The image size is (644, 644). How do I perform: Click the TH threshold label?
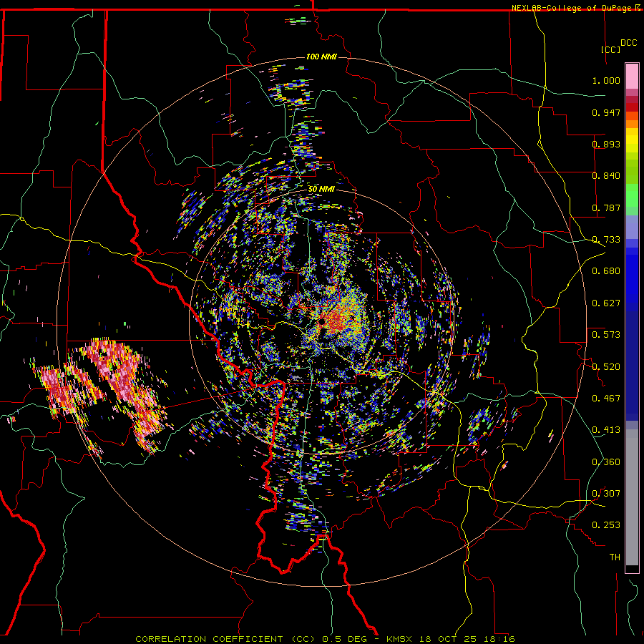point(615,557)
